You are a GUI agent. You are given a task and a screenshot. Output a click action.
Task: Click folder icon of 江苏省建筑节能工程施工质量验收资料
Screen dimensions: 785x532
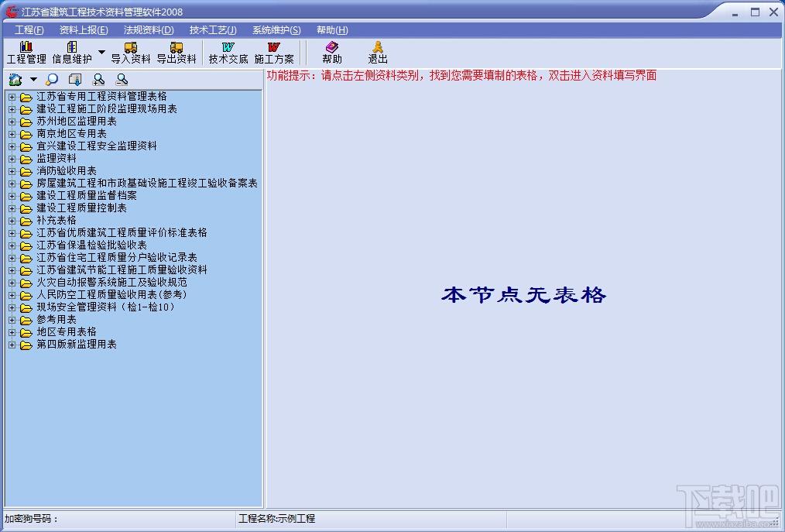click(x=26, y=270)
